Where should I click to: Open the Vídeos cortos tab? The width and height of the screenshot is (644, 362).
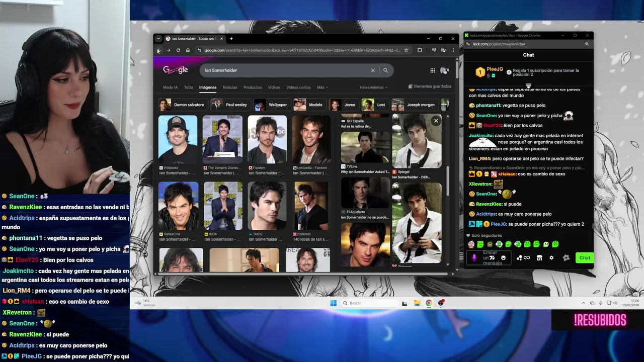click(298, 87)
